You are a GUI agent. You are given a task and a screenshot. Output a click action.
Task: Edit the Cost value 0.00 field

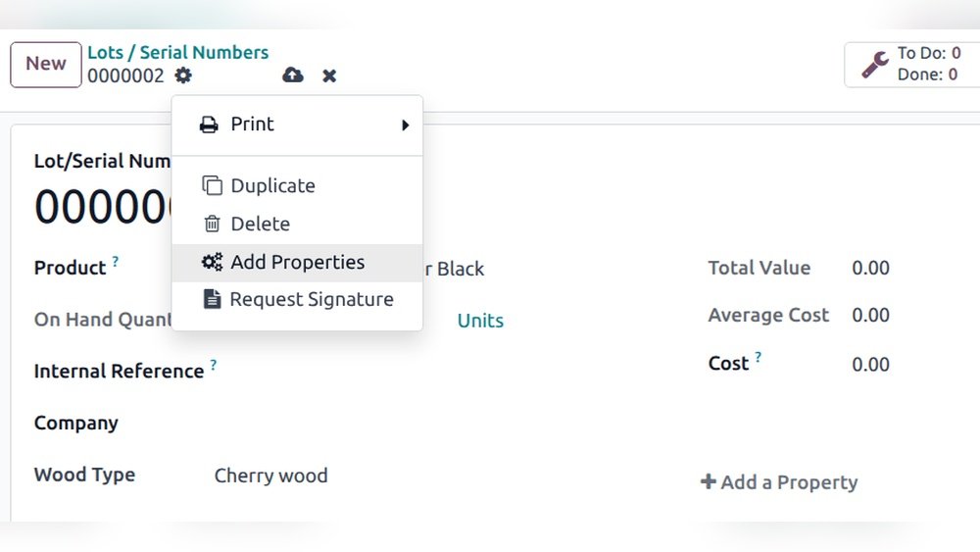click(870, 365)
